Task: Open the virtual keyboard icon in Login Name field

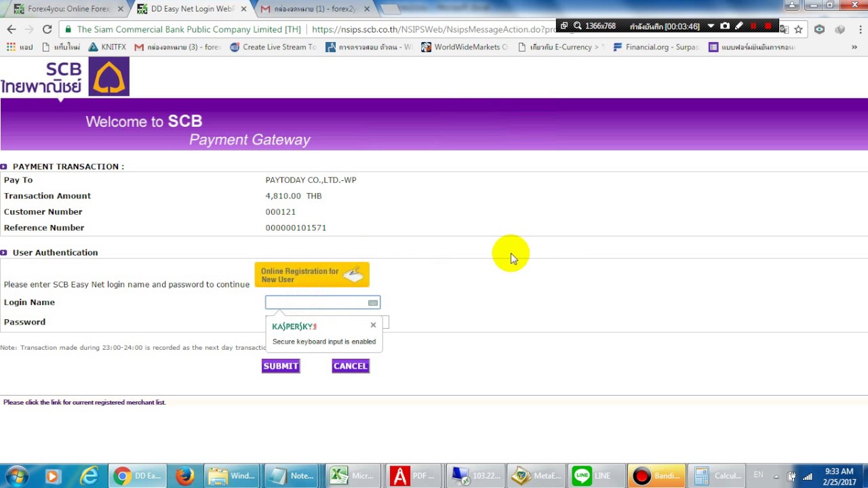Action: click(373, 303)
